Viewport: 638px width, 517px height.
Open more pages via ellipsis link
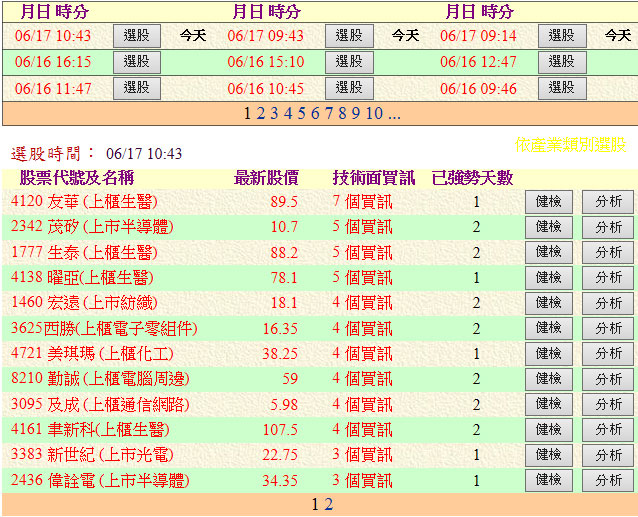(394, 116)
